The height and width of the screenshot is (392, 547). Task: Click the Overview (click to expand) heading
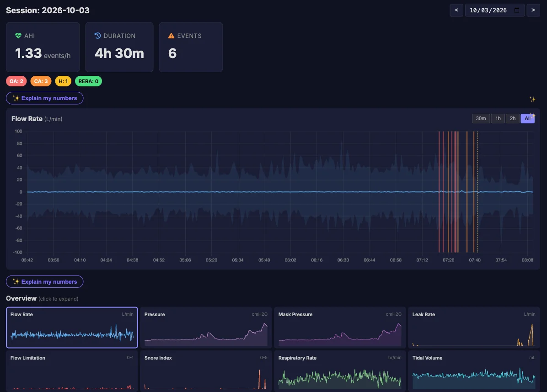pos(42,298)
